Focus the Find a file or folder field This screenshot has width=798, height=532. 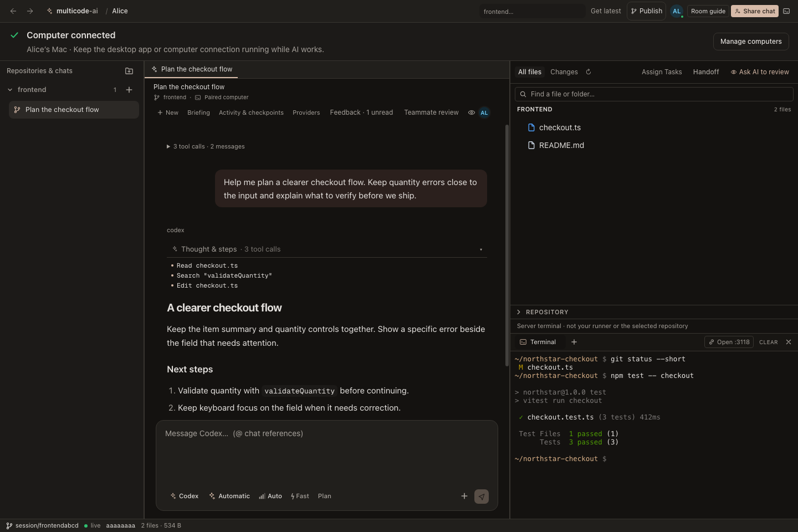(654, 94)
